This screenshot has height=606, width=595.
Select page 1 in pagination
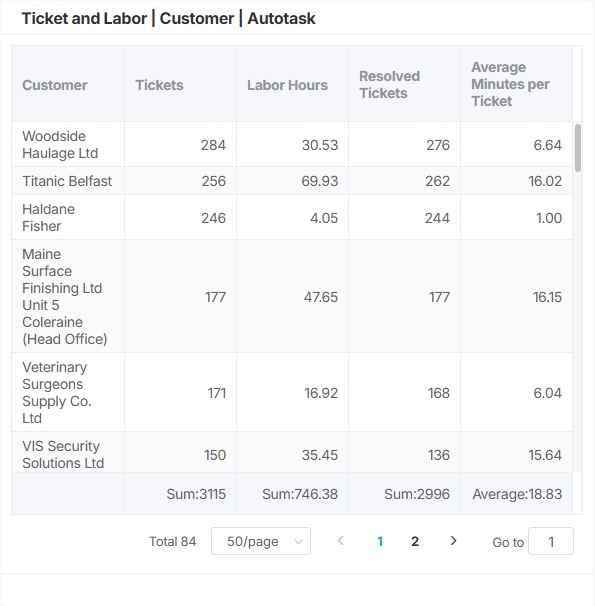[380, 541]
